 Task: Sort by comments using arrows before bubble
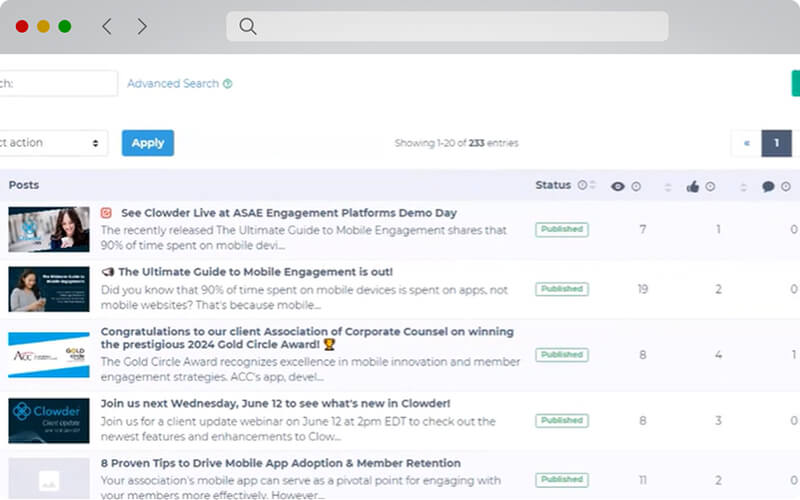coord(743,187)
